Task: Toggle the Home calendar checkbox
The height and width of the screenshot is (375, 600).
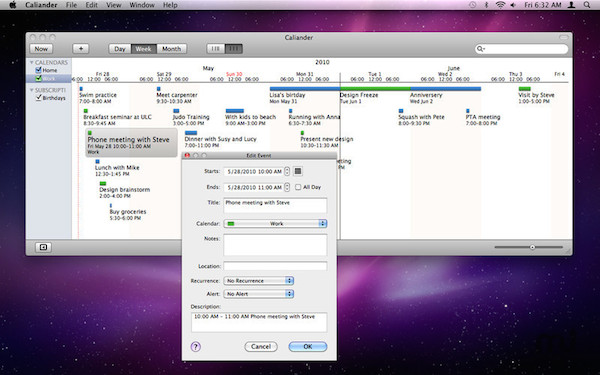Action: (38, 70)
